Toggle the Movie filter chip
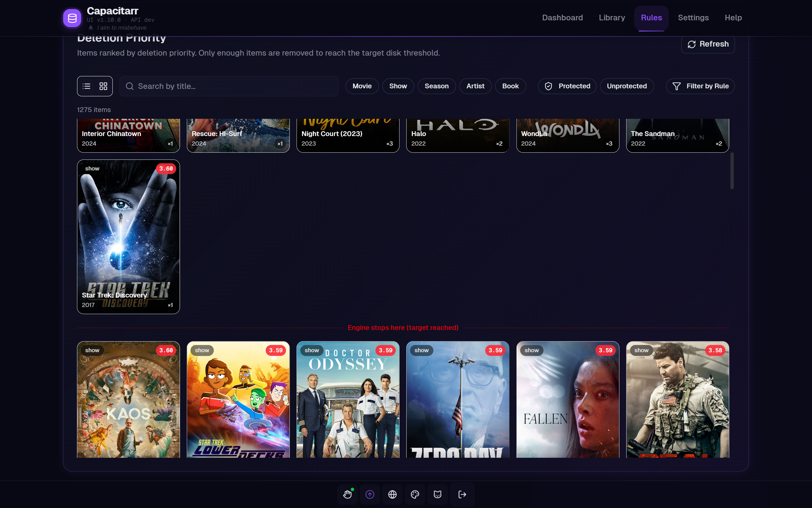 pyautogui.click(x=362, y=86)
